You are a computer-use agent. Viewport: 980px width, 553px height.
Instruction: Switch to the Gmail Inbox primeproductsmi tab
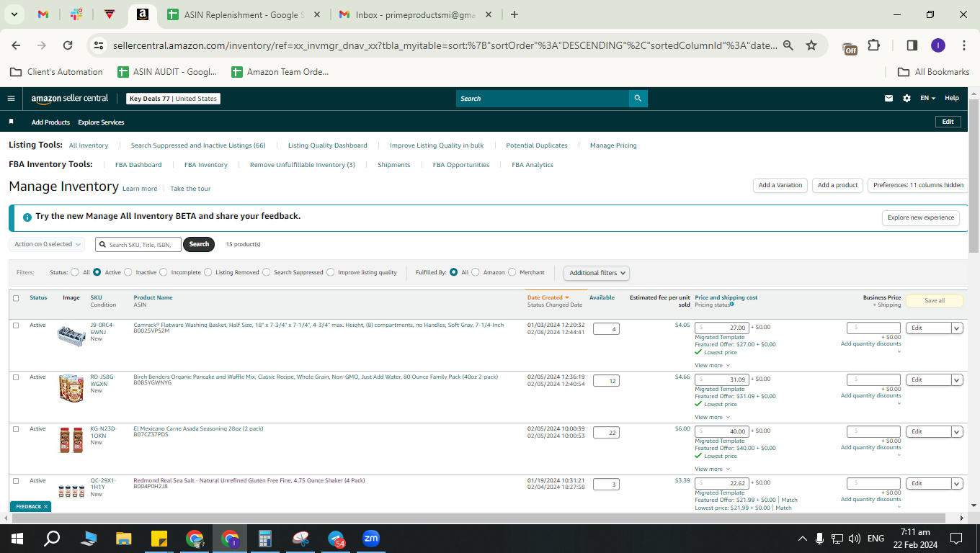tap(415, 14)
